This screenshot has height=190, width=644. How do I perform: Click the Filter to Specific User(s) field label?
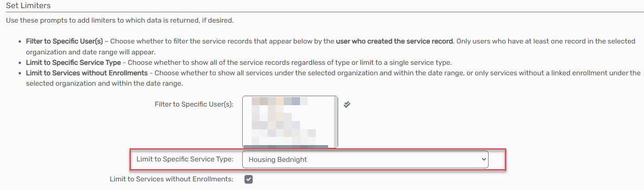[194, 104]
